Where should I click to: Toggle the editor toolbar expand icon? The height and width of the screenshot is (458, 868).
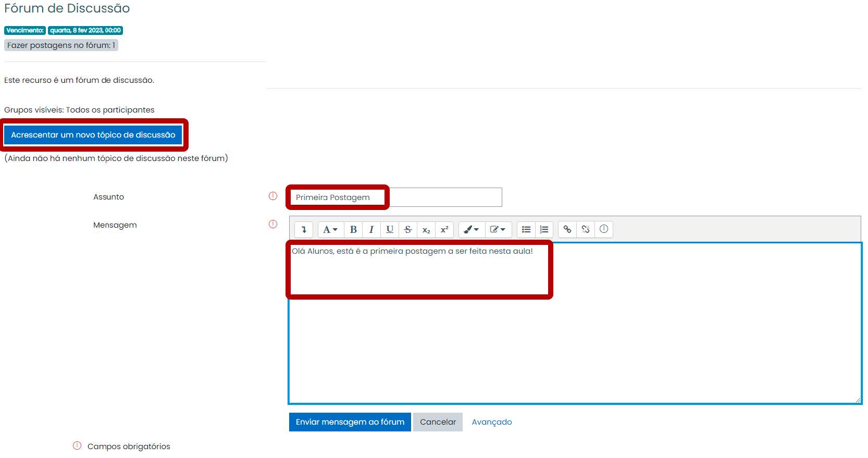pyautogui.click(x=304, y=229)
